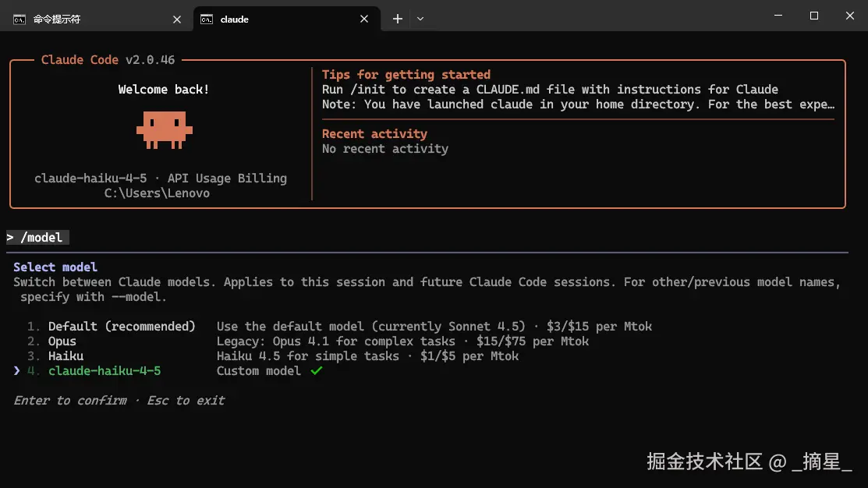Select the Haiku model option
868x488 pixels.
[x=66, y=356]
